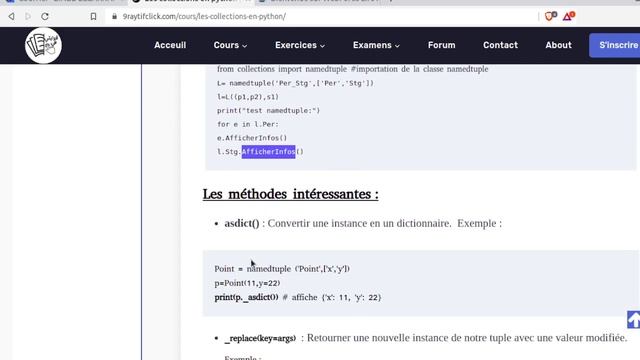640x360 pixels.
Task: Open the Acceuil menu item
Action: pos(170,45)
